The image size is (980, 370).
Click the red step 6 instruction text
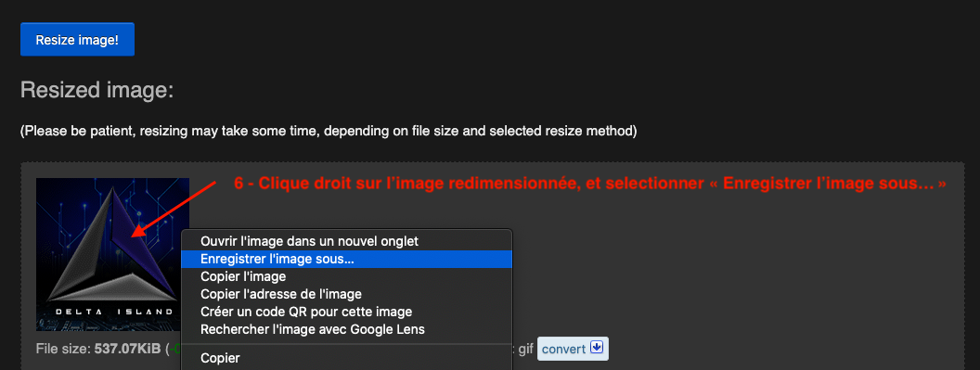pos(590,184)
